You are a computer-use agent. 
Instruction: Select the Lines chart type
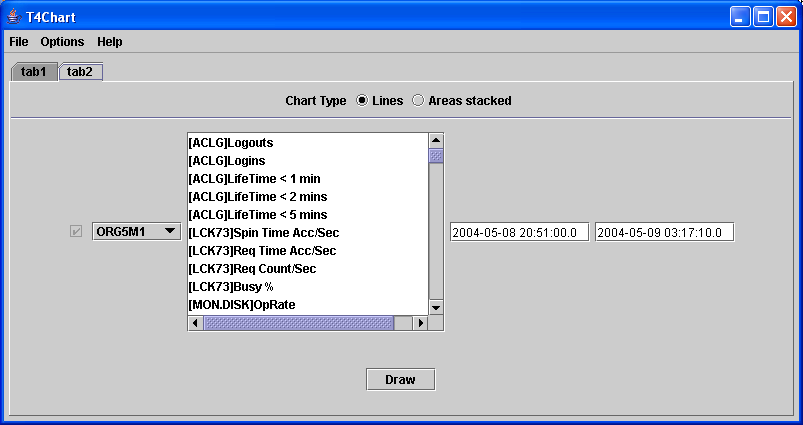click(362, 101)
